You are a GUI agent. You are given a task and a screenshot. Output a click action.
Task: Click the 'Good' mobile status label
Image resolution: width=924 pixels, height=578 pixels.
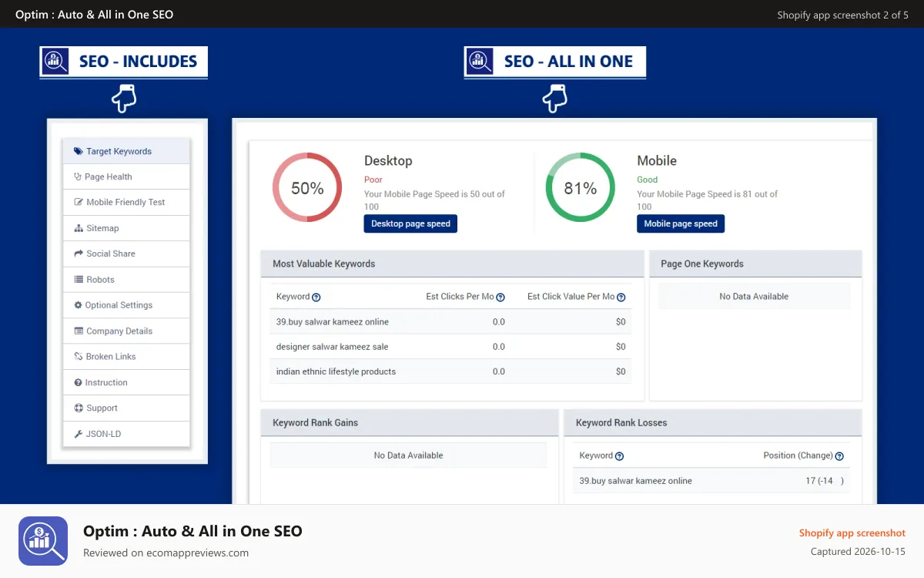click(648, 180)
